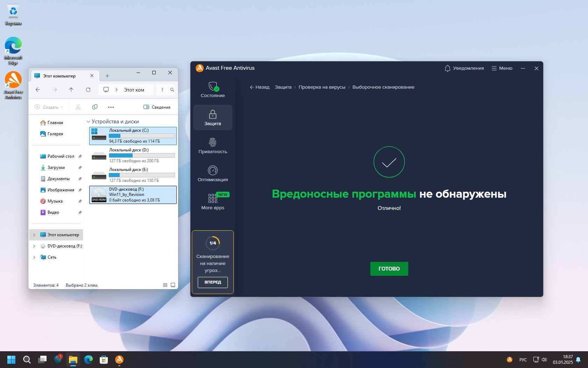Toggle the Сведения details pane

157,107
